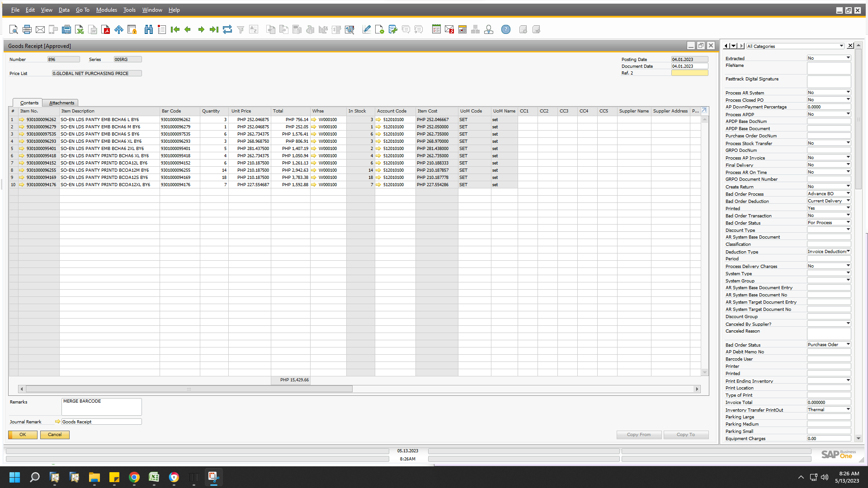Image resolution: width=868 pixels, height=488 pixels.
Task: Click Journal Remark link arrow
Action: [57, 422]
